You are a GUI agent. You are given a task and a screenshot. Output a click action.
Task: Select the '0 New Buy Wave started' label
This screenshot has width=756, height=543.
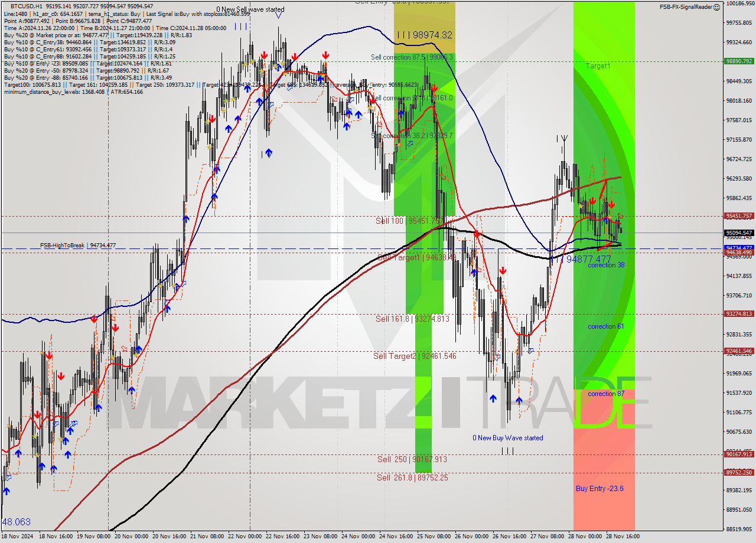point(508,438)
